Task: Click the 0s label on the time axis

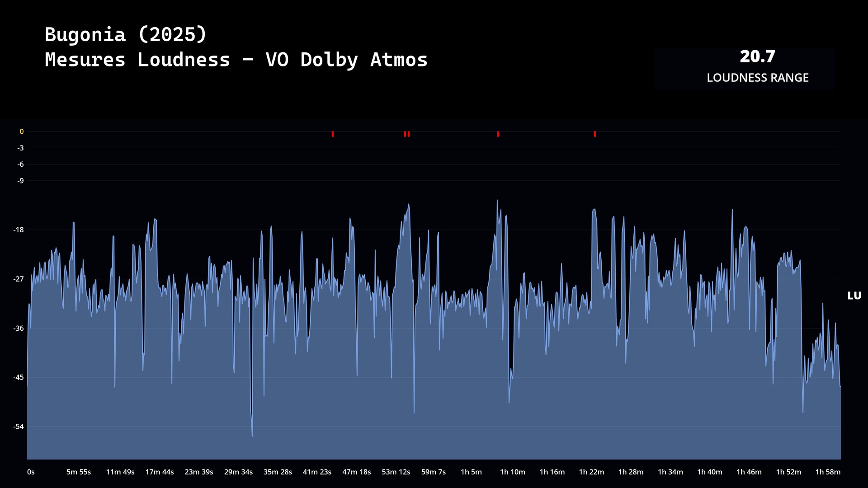Action: [31, 472]
